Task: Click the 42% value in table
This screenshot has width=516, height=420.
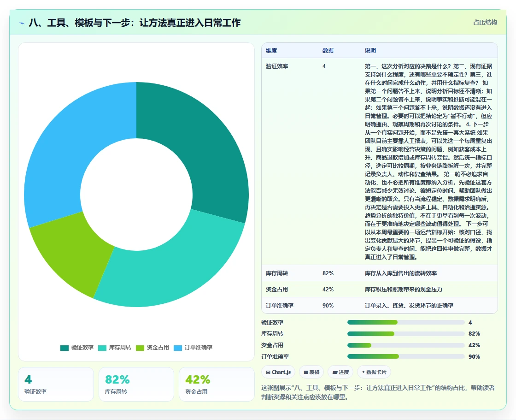Action: point(328,289)
